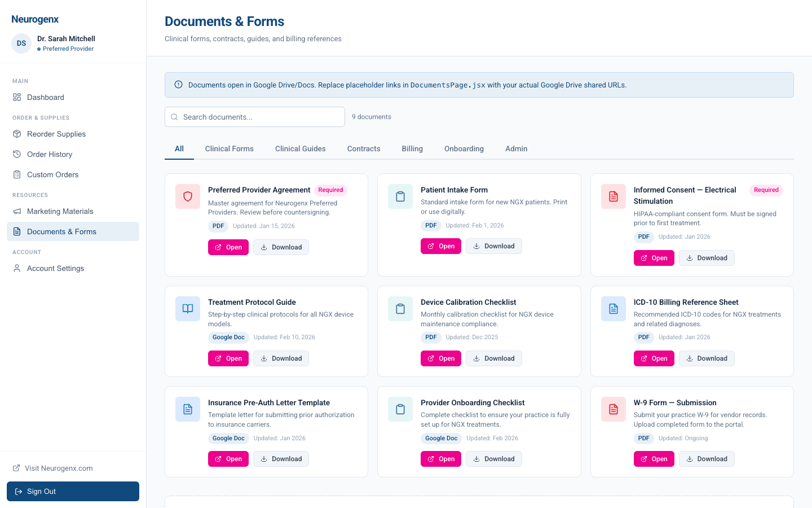Click the Account Settings person icon

point(17,268)
